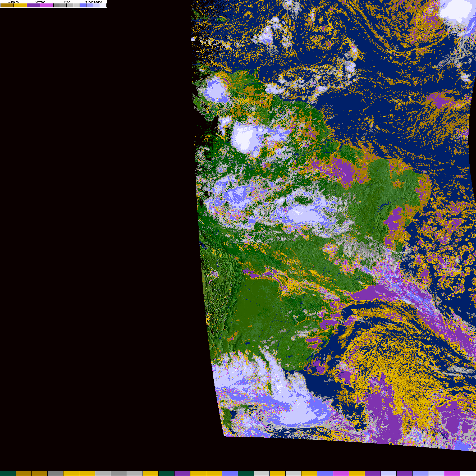The image size is (476, 476).
Task: Select the near-white Multicamadas legend swatch
Action: (103, 5)
